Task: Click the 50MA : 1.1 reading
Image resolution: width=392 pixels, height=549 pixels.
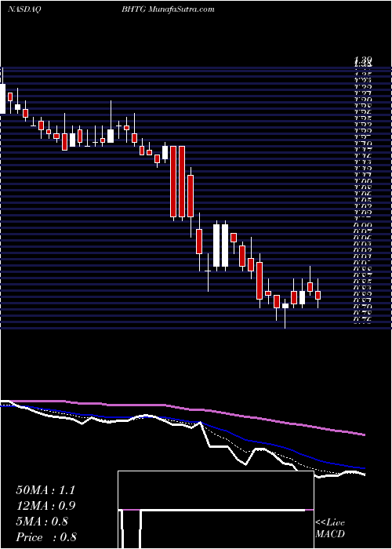Action: (45, 490)
